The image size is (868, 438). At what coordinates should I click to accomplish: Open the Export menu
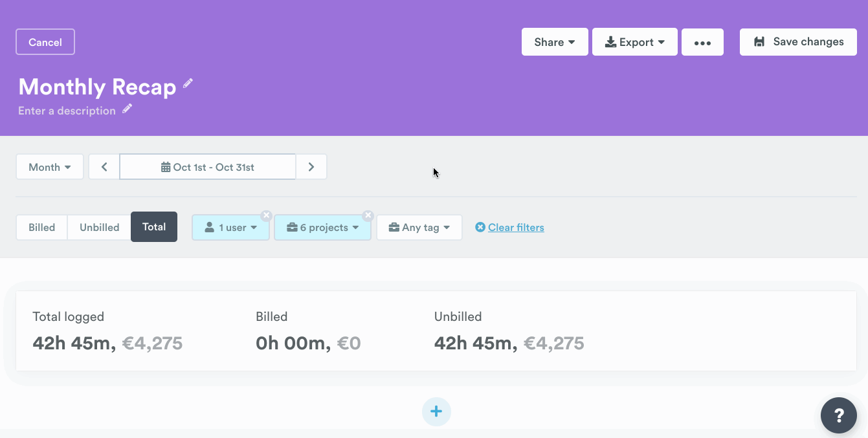coord(634,42)
